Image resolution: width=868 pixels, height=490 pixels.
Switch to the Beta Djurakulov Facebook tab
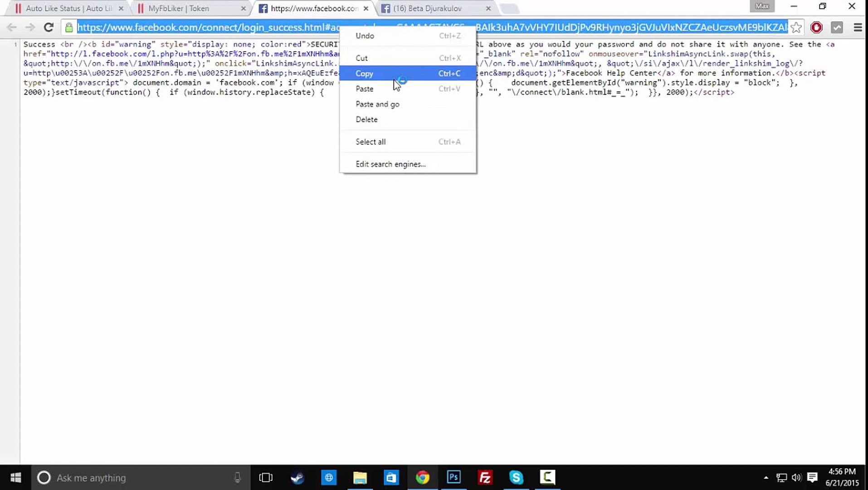(435, 8)
